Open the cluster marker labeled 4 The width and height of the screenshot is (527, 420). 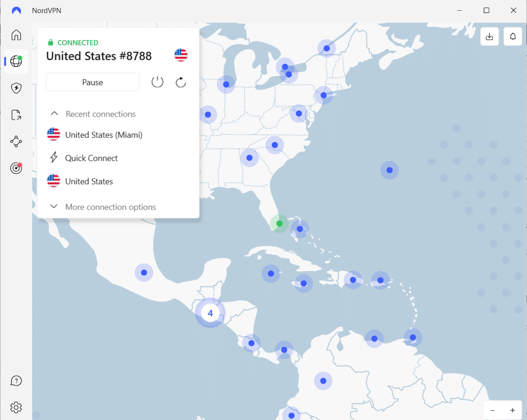(x=210, y=313)
